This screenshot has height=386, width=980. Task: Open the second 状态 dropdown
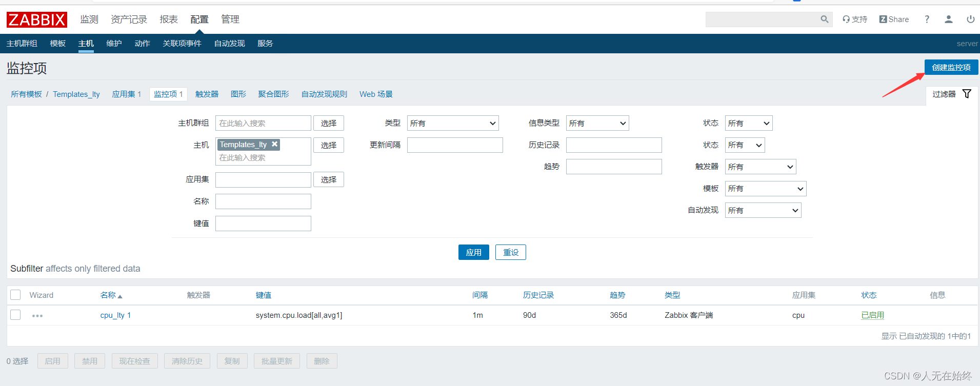745,145
